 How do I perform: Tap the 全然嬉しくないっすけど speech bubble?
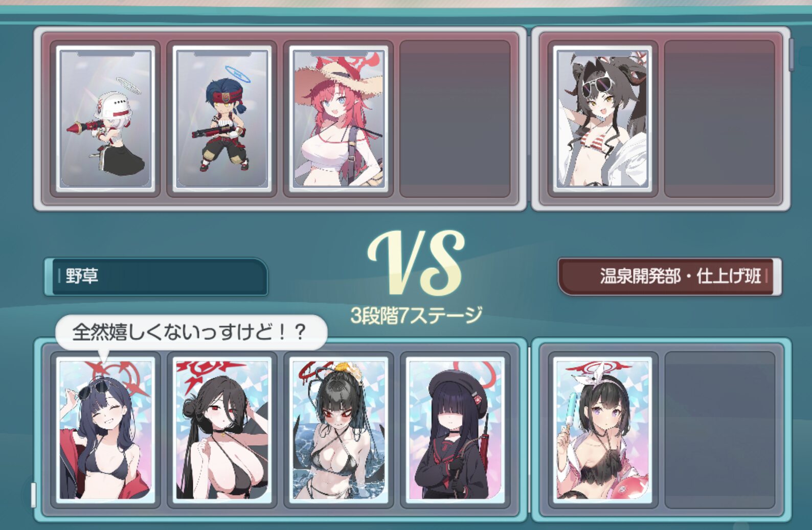tap(191, 332)
